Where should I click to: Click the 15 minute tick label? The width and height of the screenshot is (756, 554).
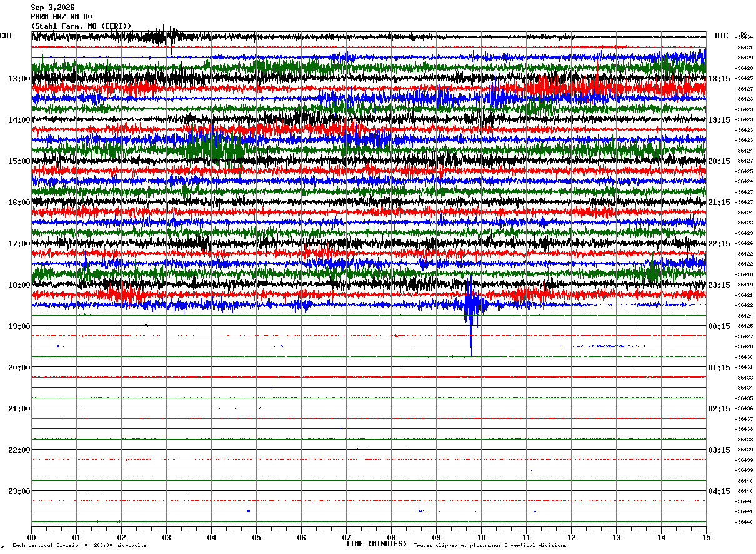(706, 537)
